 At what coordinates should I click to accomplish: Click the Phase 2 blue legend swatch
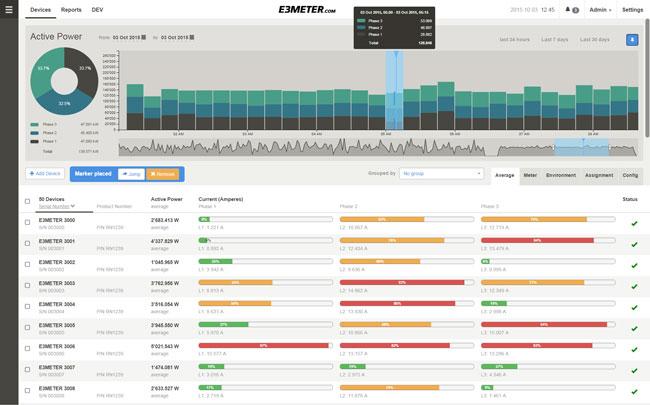point(34,133)
